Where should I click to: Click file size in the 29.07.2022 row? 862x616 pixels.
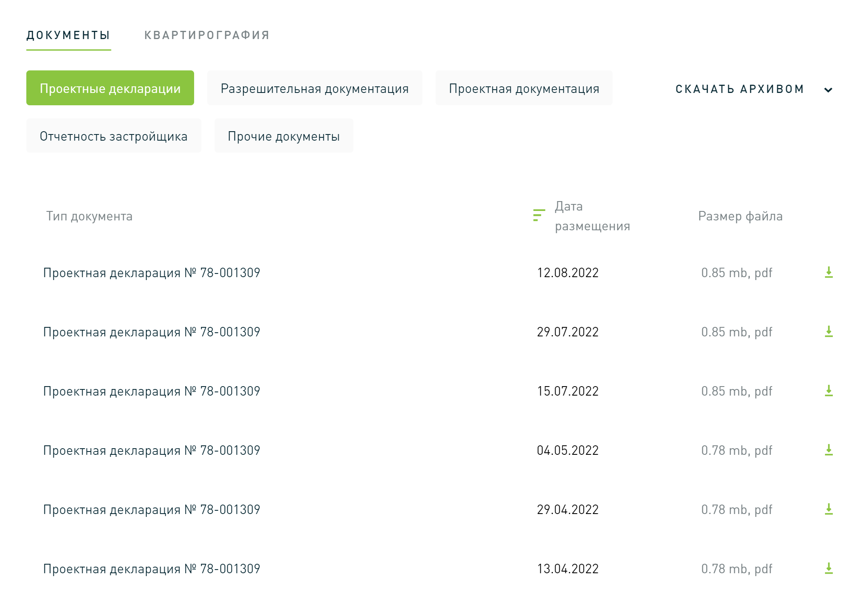(x=737, y=332)
